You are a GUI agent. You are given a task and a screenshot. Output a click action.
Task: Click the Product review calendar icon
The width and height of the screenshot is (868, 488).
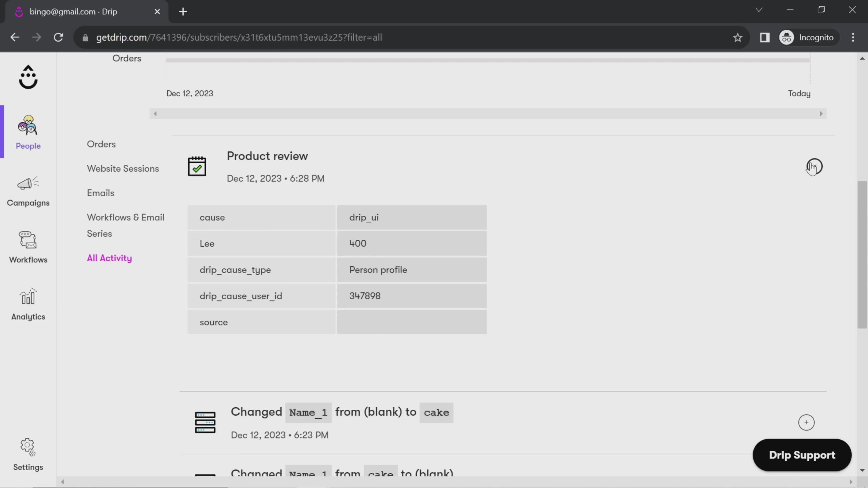click(x=197, y=166)
